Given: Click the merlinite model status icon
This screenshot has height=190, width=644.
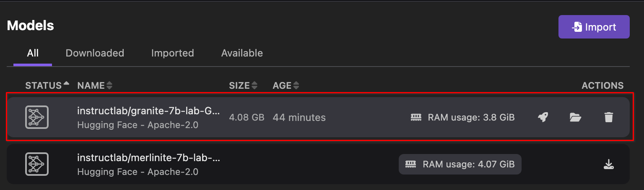Looking at the screenshot, I should (x=37, y=164).
